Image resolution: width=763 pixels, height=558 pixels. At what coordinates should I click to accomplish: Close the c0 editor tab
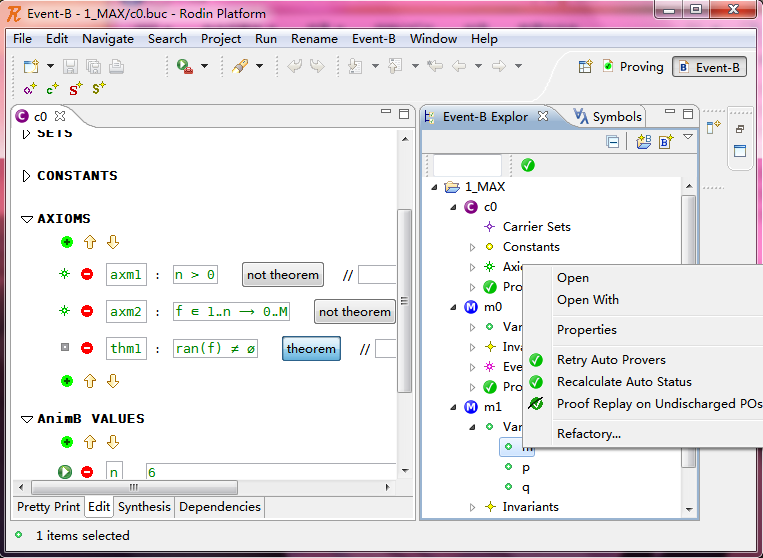click(60, 116)
